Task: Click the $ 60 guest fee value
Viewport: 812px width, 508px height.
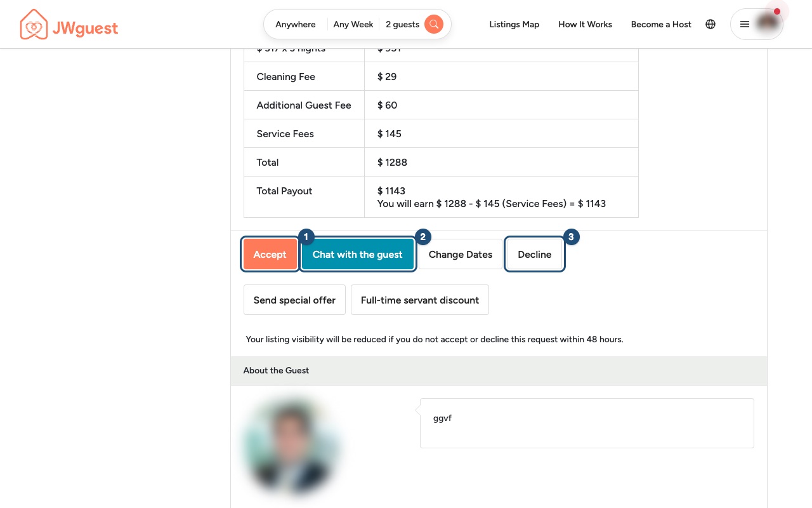Action: (387, 105)
